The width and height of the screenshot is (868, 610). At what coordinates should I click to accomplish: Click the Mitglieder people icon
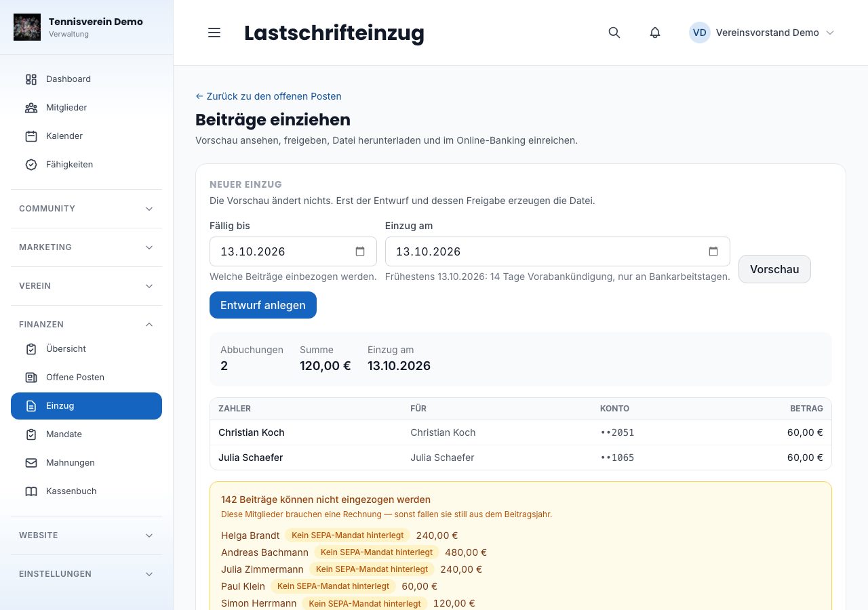(31, 108)
